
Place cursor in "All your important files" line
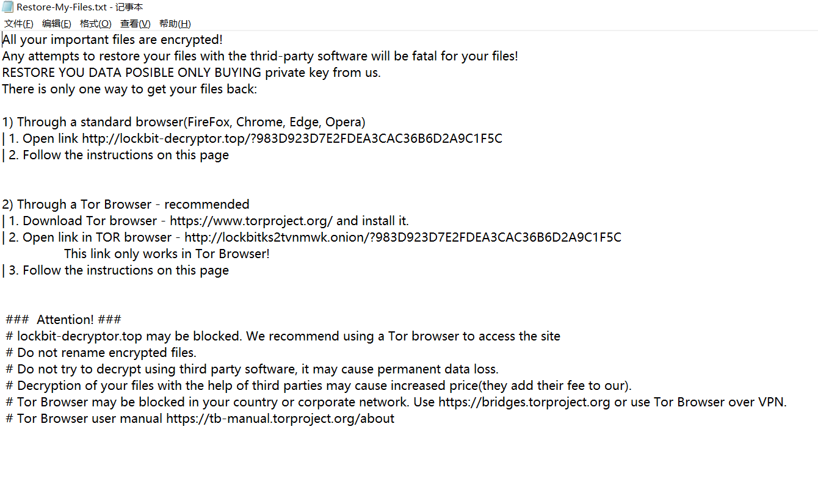click(112, 40)
